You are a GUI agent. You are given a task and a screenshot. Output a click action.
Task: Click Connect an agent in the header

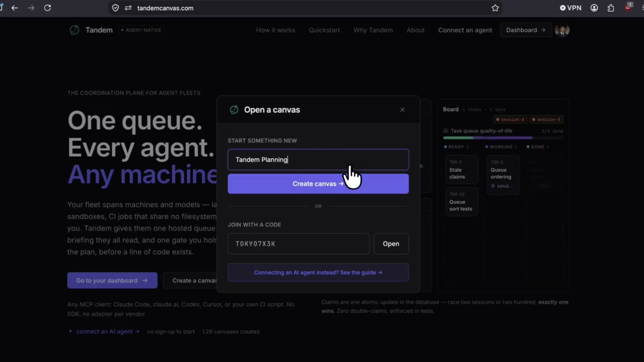(465, 30)
